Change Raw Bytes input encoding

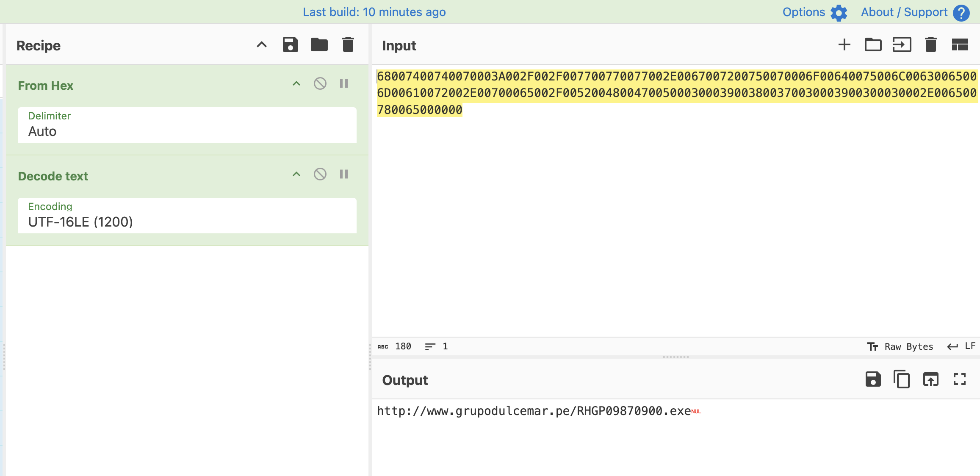point(900,346)
